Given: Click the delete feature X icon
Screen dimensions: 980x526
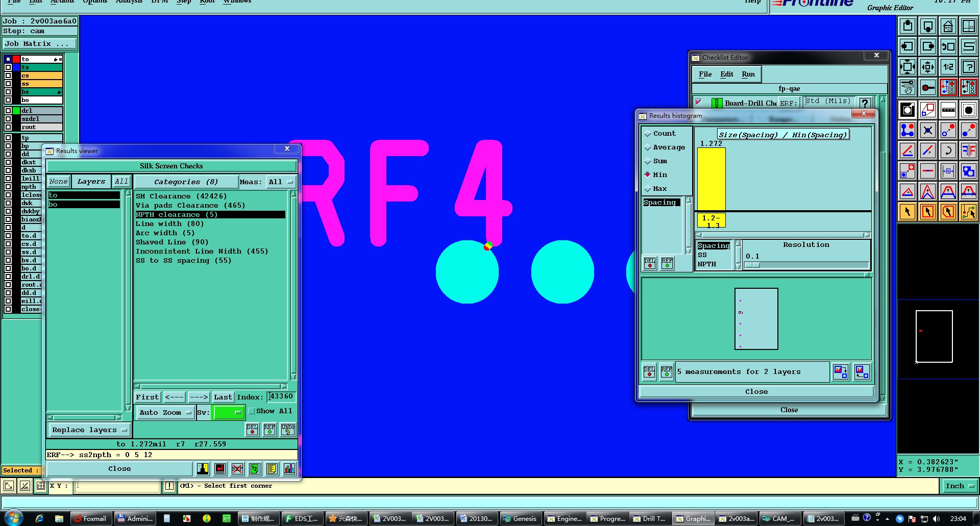Looking at the screenshot, I should (927, 130).
